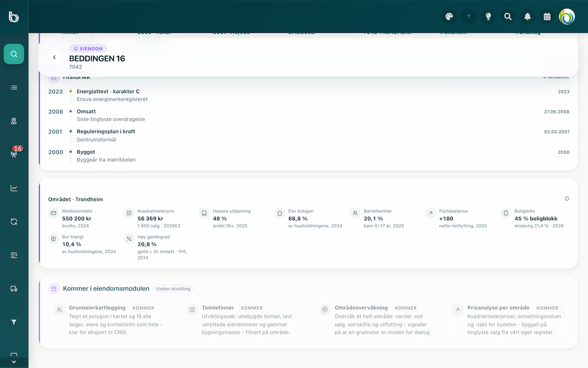Click the 45 % boligblokk value
Image resolution: width=588 pixels, height=368 pixels.
(x=536, y=219)
